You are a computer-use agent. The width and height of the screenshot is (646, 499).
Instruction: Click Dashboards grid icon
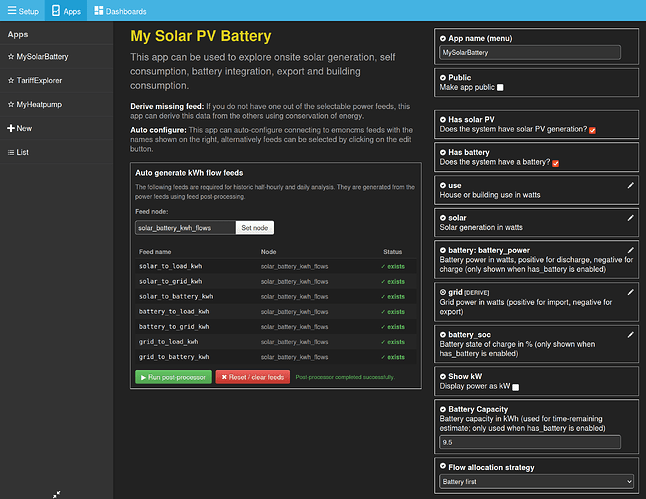[x=98, y=11]
